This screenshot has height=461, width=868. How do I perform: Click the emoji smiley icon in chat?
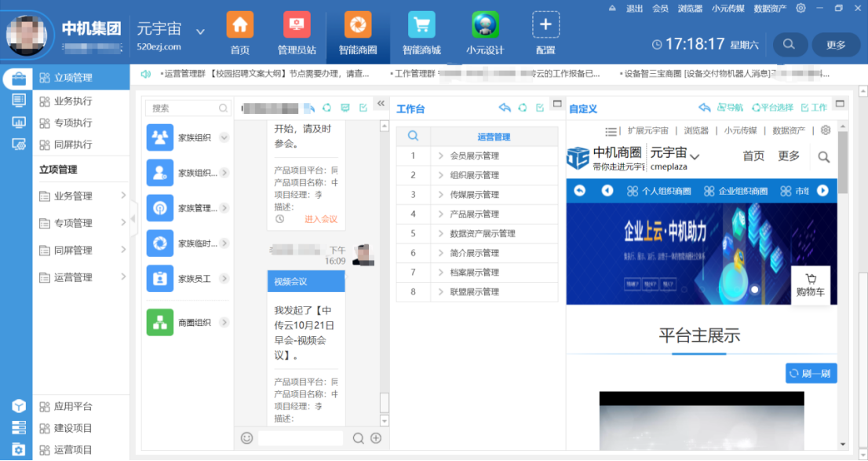coord(246,438)
